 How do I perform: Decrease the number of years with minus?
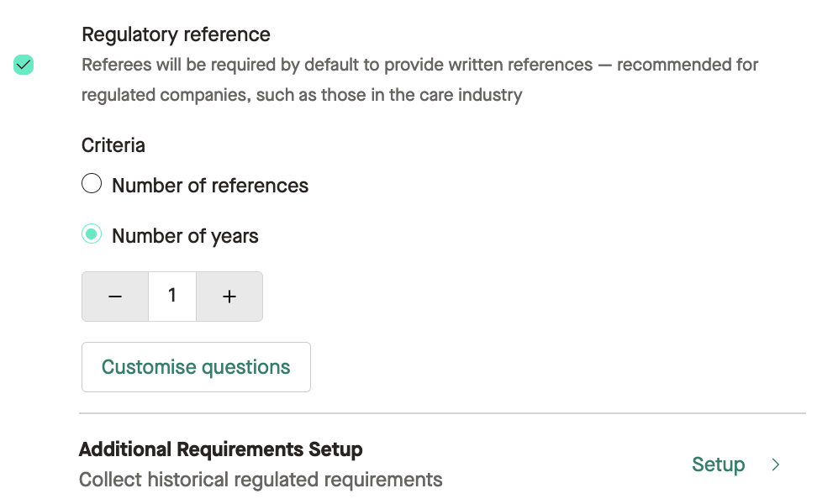(x=115, y=297)
